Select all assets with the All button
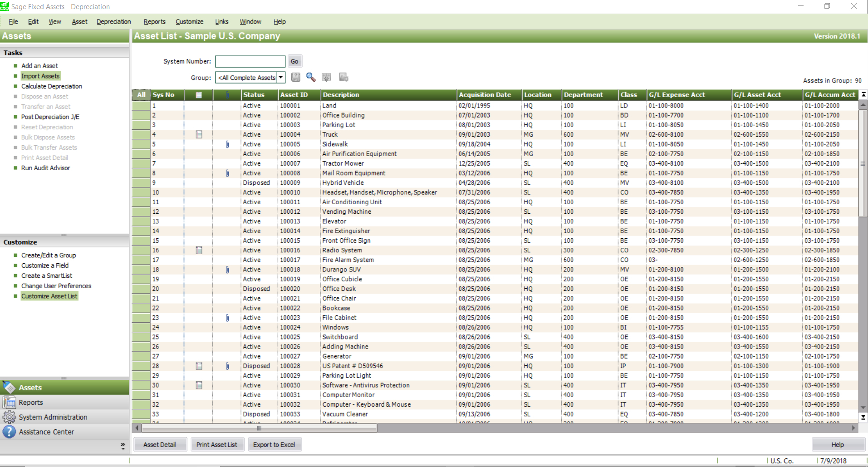Viewport: 868px width, 467px height. pos(141,95)
